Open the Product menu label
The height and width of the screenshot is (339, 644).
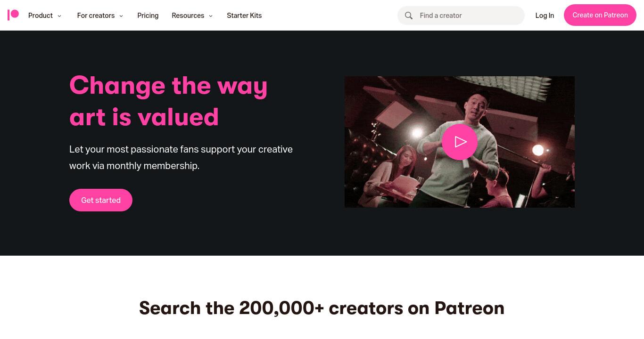[x=41, y=16]
